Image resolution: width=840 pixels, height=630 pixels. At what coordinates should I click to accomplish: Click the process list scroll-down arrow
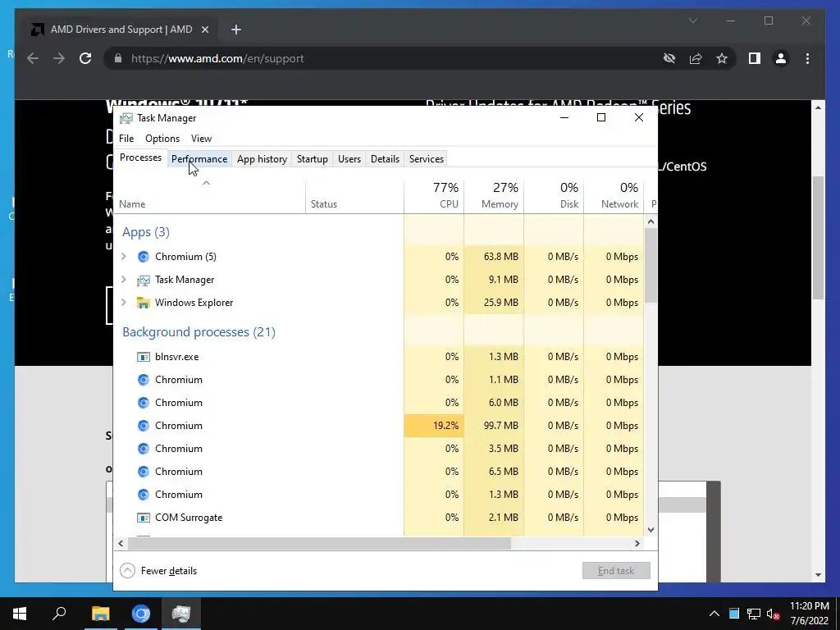pyautogui.click(x=651, y=530)
